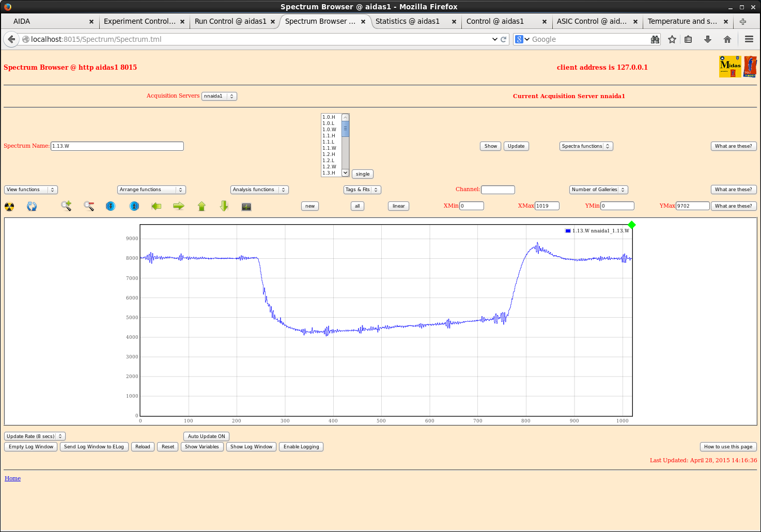Click the dark monitor waveform icon
The height and width of the screenshot is (532, 761).
click(246, 207)
